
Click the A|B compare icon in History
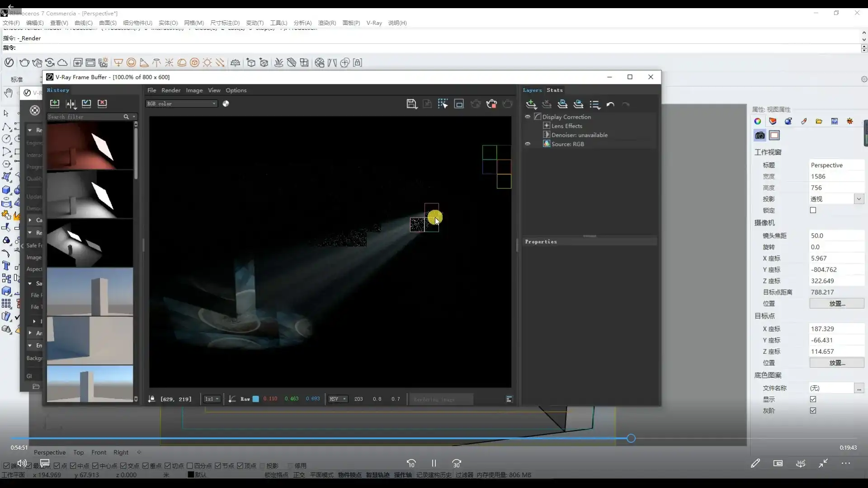71,103
